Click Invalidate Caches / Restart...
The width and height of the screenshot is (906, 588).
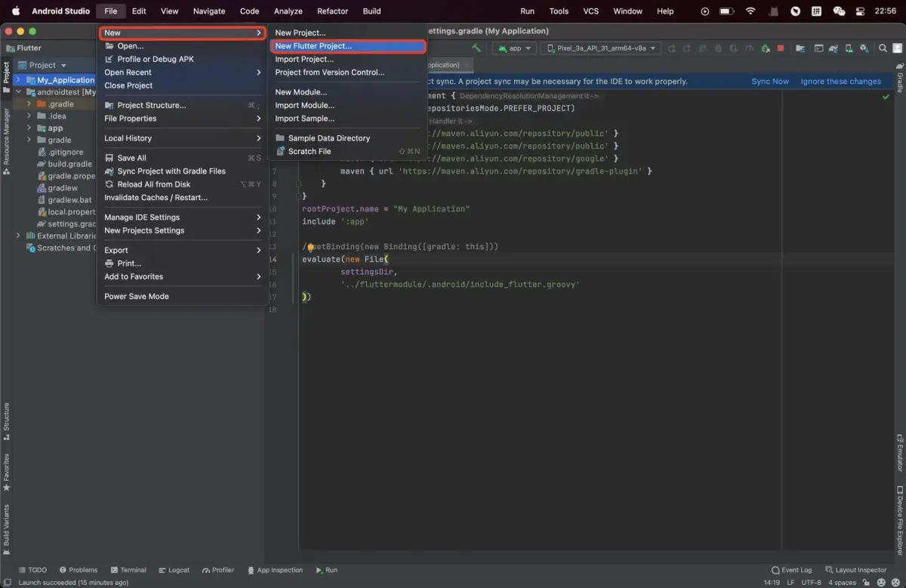[183, 197]
